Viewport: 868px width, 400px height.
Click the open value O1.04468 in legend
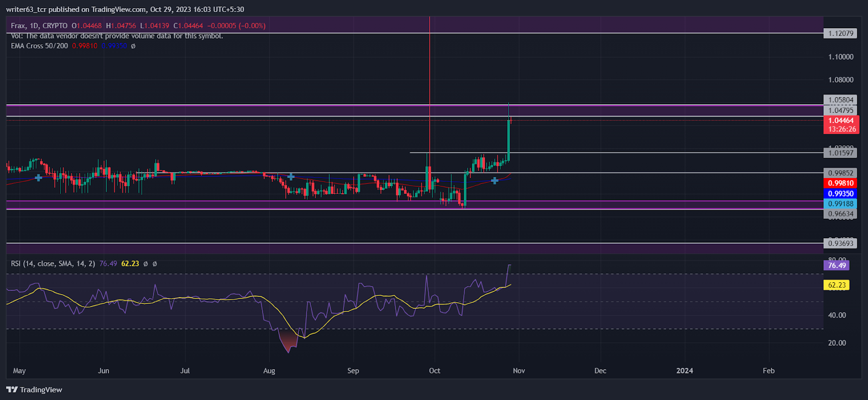(87, 26)
